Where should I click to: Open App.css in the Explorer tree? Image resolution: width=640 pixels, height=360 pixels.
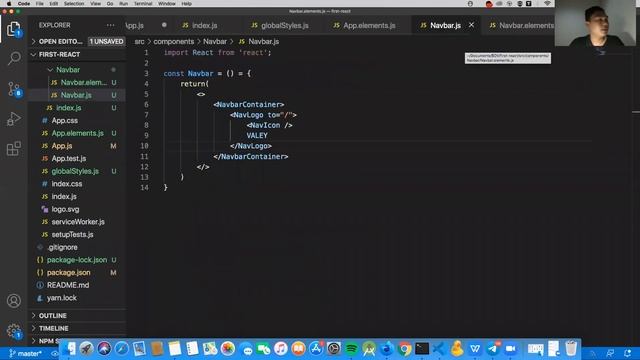(64, 120)
